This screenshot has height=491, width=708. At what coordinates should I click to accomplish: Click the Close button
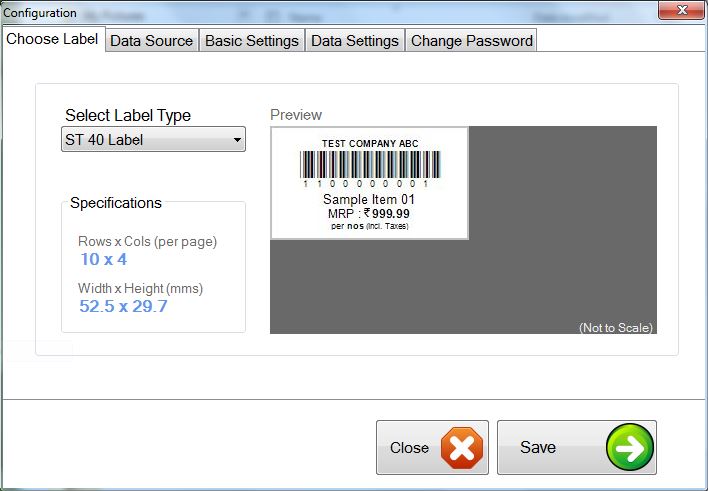[432, 447]
